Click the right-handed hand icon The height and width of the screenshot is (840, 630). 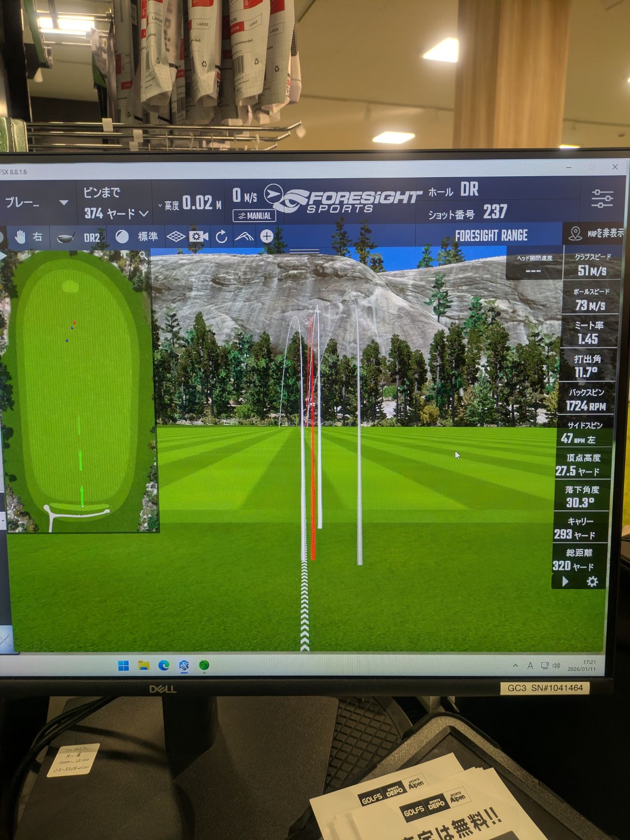point(20,237)
